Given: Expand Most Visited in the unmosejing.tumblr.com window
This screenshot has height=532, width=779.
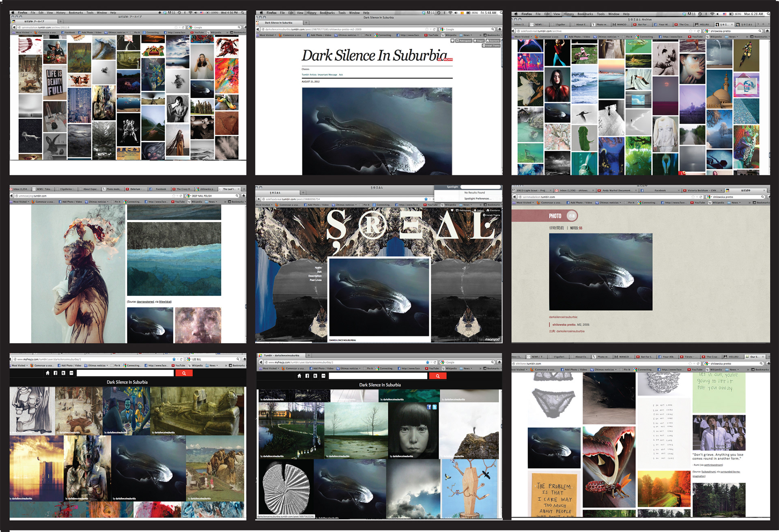Looking at the screenshot, I should point(19,202).
